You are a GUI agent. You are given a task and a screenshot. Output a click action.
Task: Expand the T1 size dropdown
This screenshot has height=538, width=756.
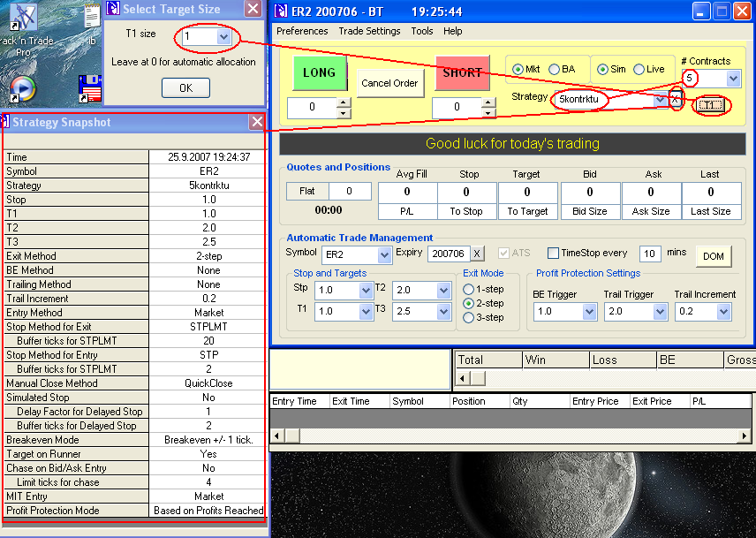(x=224, y=37)
